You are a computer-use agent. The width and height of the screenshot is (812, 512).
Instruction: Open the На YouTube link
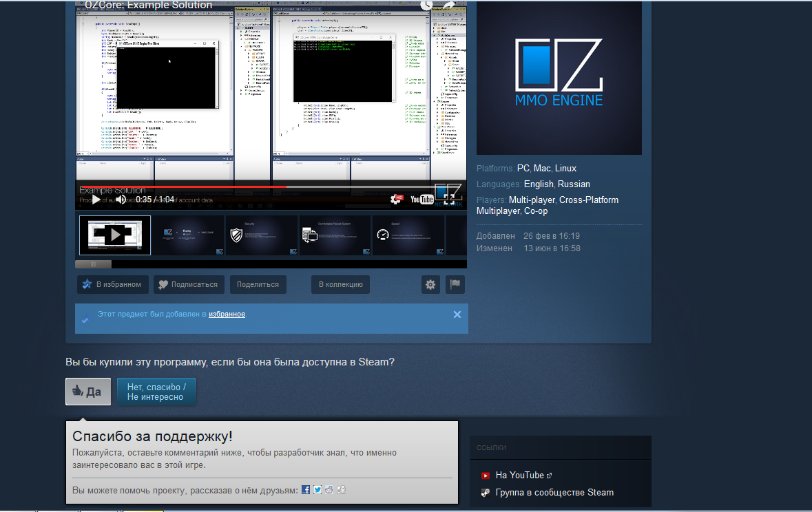pos(519,476)
